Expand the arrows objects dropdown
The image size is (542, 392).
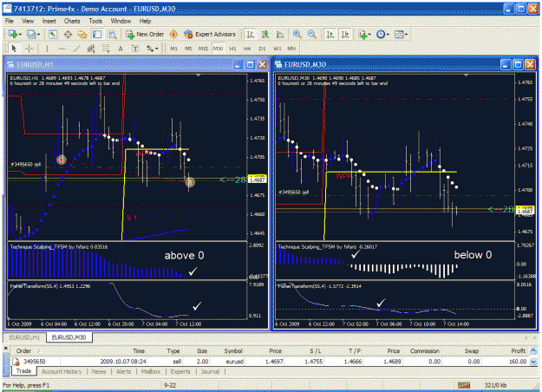tap(157, 49)
